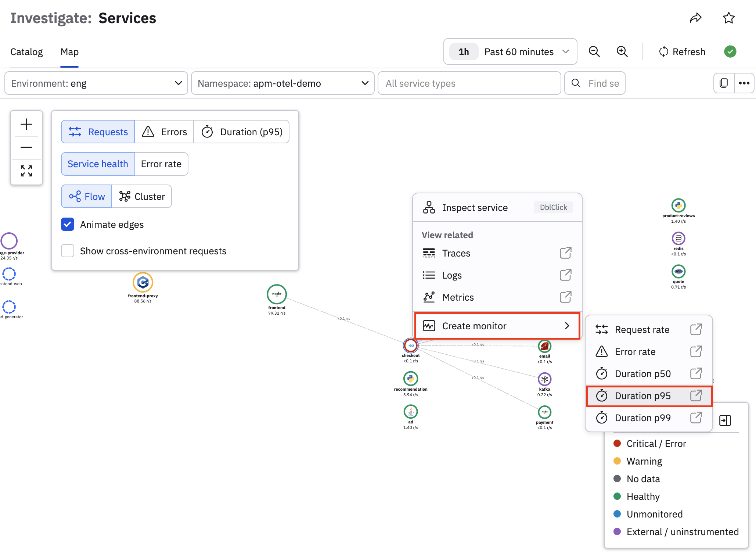Create a Duration p99 monitor
Image resolution: width=756 pixels, height=555 pixels.
[649, 418]
